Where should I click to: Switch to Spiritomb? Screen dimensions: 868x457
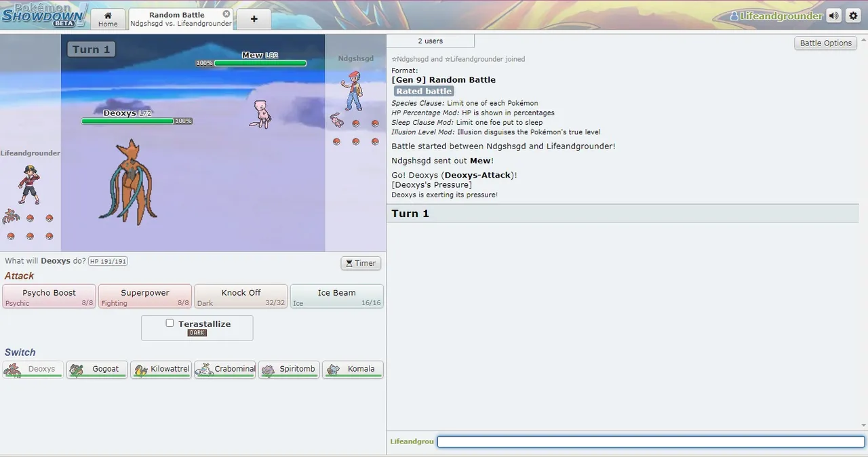point(289,370)
